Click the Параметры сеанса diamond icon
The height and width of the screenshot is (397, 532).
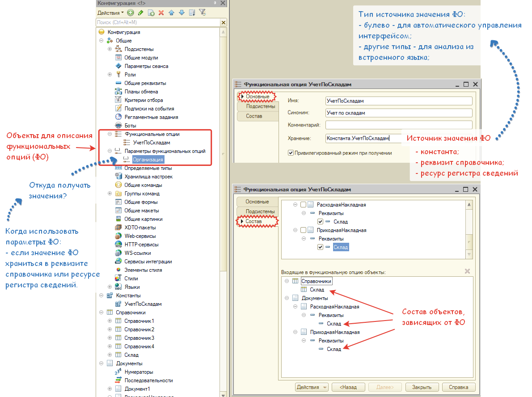tap(118, 66)
